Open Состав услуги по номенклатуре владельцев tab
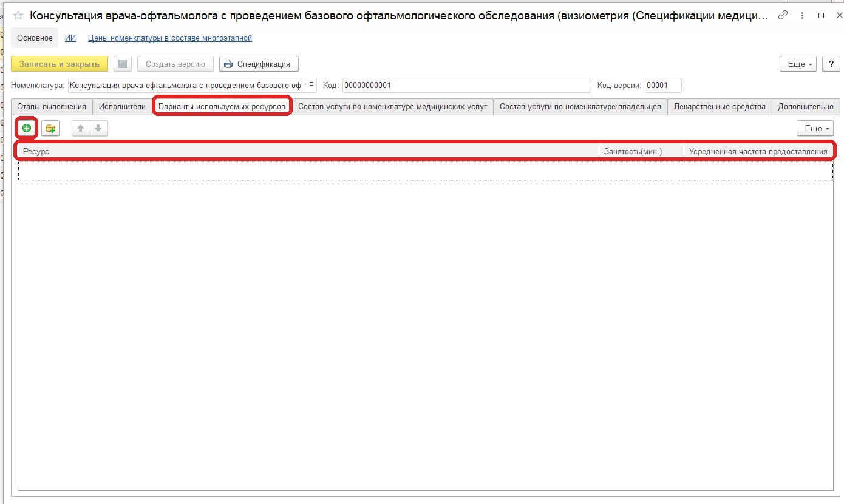The image size is (844, 504). 580,107
